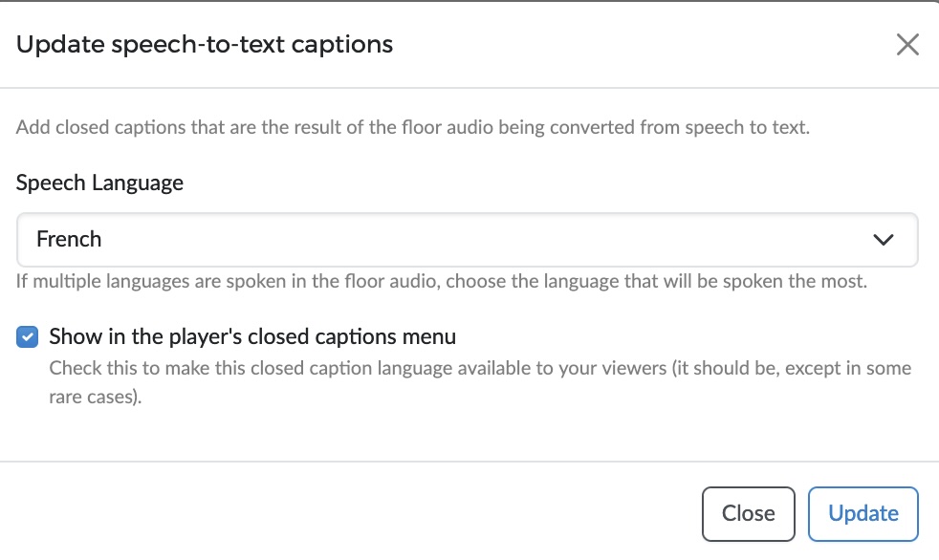Click the "Check this to make" caption availability hint
Viewport: 939px width, 560px height.
pos(480,381)
